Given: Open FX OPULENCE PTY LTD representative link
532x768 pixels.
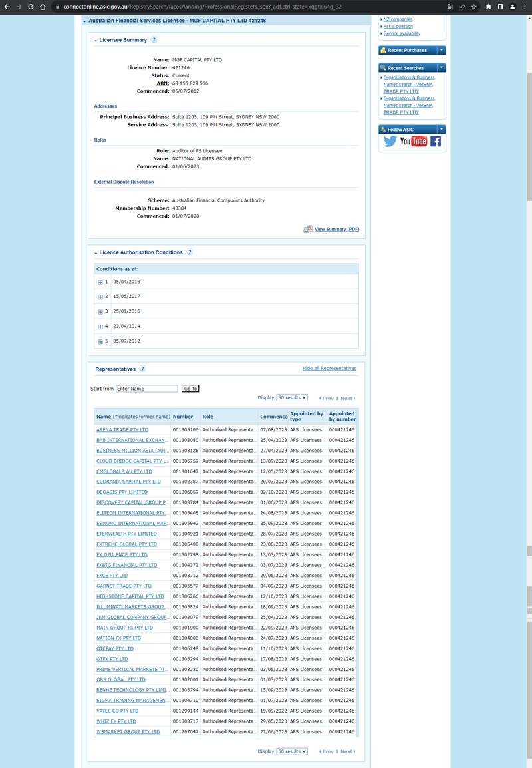Looking at the screenshot, I should [x=122, y=554].
